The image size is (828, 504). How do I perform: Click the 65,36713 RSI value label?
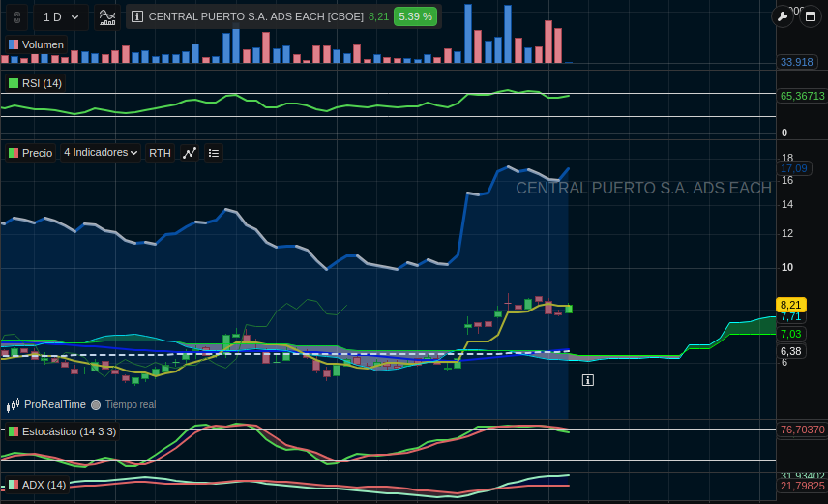pyautogui.click(x=802, y=96)
